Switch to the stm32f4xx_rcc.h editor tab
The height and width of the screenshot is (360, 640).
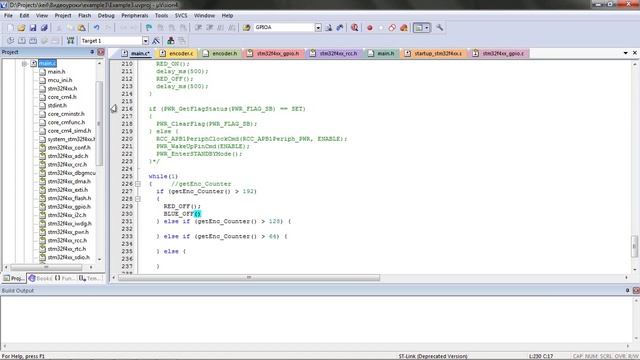coord(334,53)
